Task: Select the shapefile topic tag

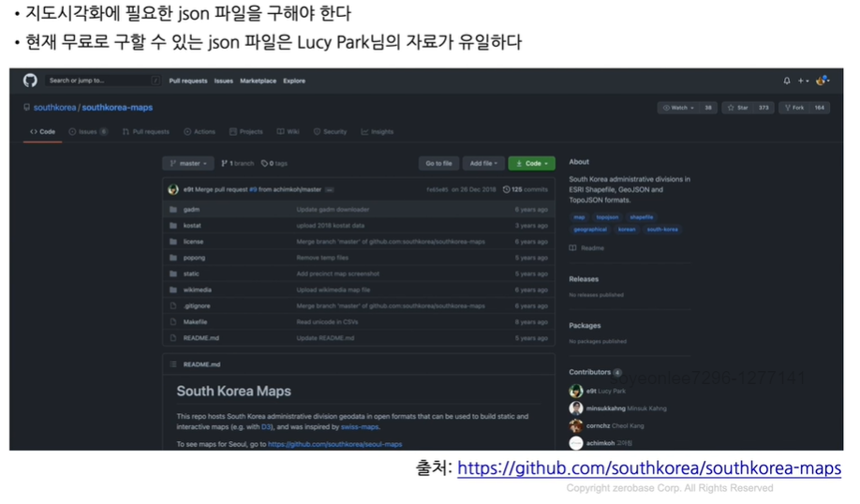Action: click(642, 217)
